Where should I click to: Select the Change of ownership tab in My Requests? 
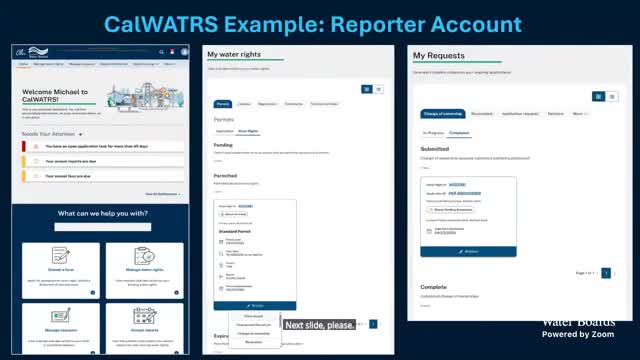tap(443, 114)
